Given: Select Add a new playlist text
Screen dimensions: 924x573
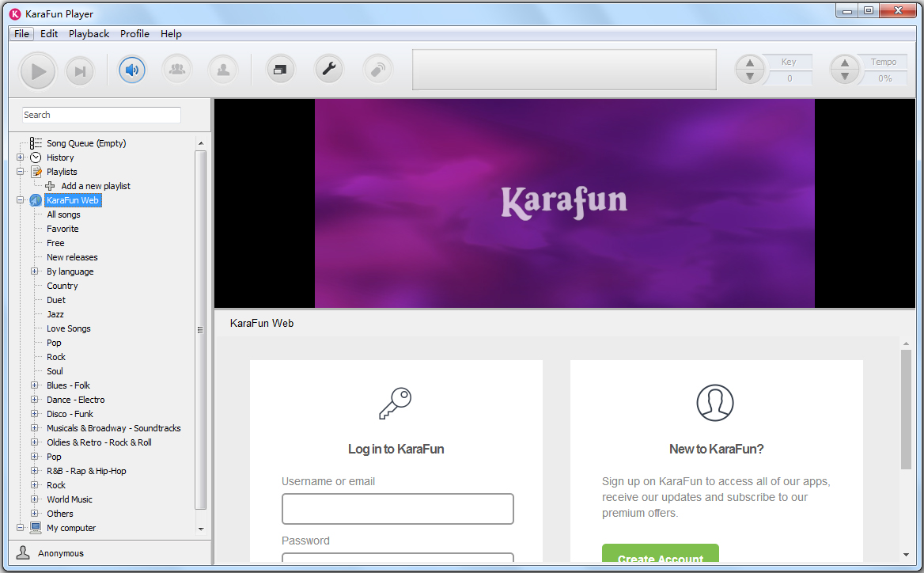Looking at the screenshot, I should pos(96,186).
